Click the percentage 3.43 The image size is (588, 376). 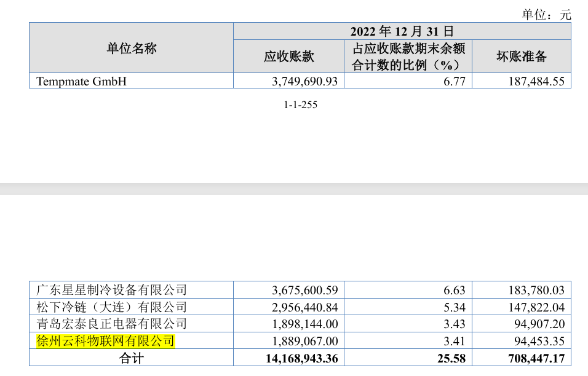click(x=454, y=324)
